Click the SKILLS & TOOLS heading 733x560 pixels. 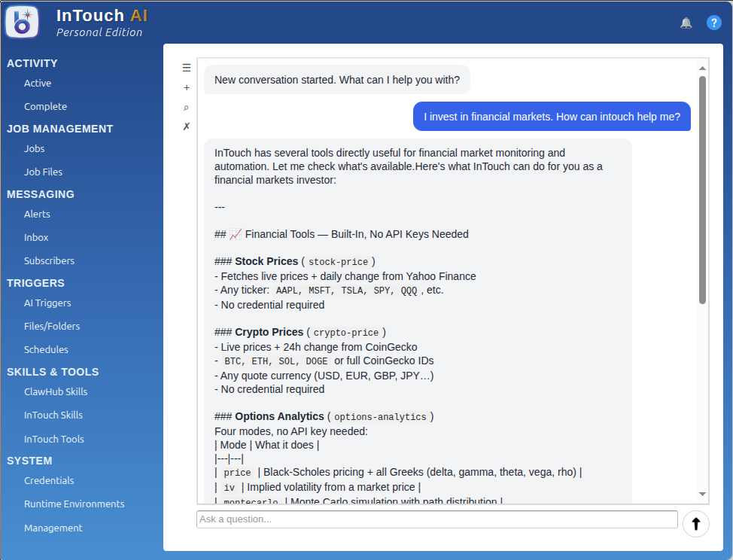click(53, 372)
